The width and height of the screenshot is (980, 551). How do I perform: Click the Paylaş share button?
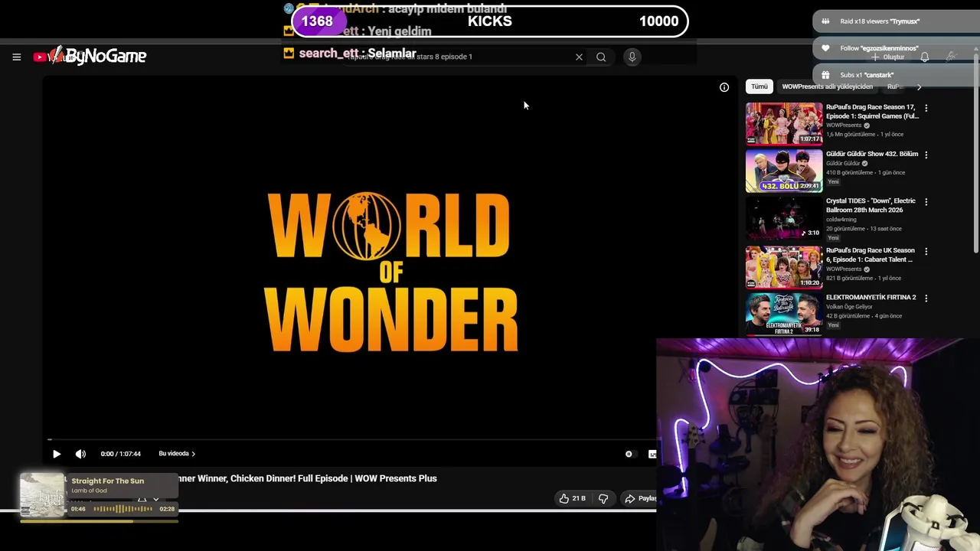point(640,498)
